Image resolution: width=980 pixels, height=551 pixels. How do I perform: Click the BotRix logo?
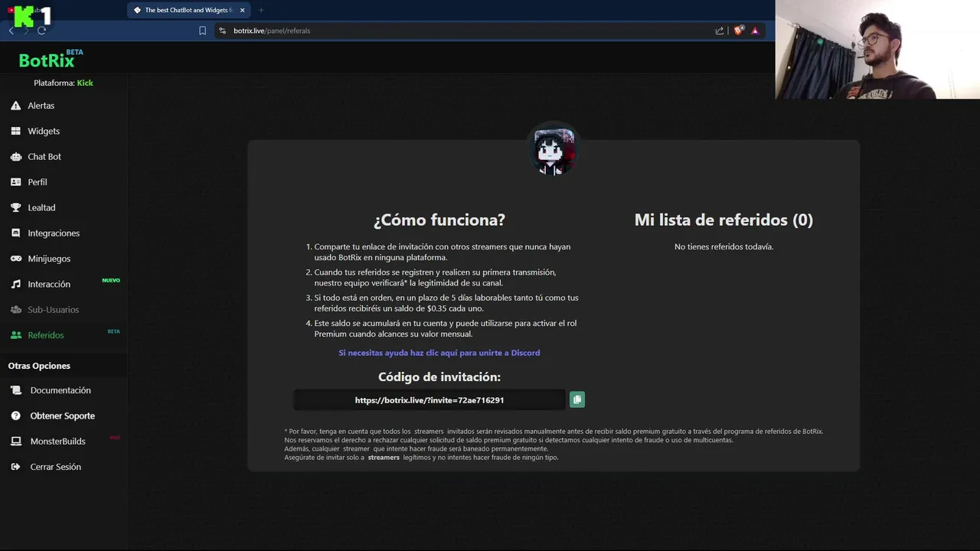point(47,60)
